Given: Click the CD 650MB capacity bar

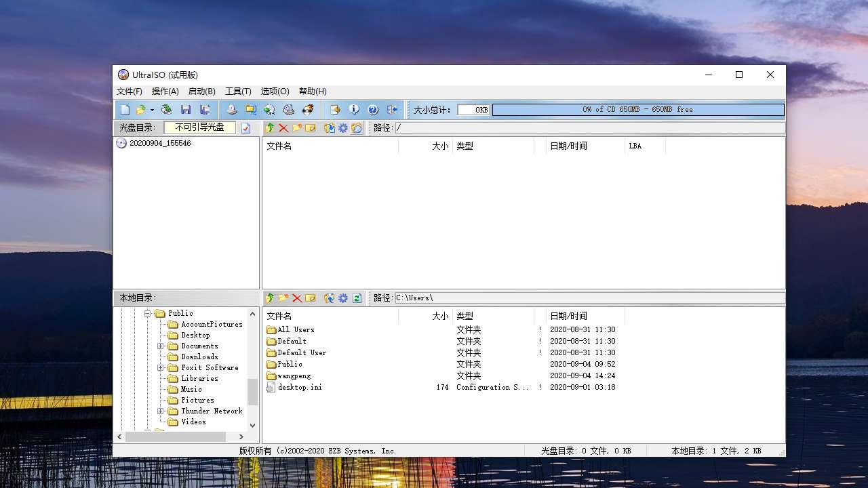Looking at the screenshot, I should [637, 110].
